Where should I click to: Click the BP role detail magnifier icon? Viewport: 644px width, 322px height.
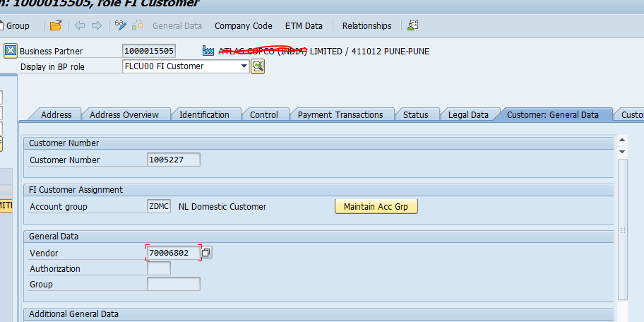point(258,66)
